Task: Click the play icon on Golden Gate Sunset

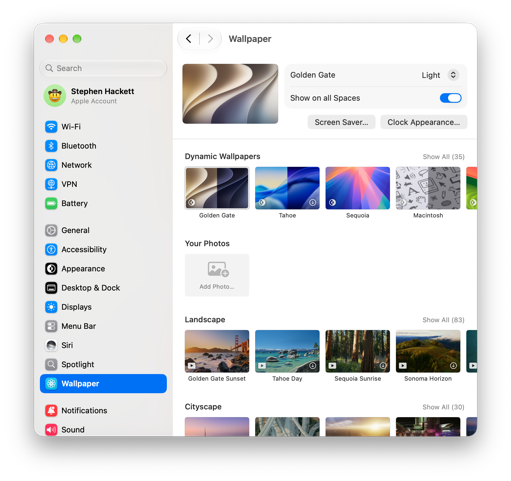Action: pos(192,366)
